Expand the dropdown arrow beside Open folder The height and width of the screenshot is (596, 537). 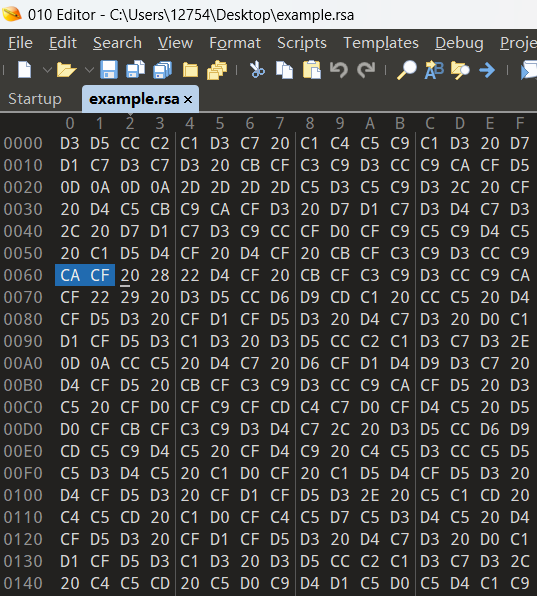(x=89, y=70)
